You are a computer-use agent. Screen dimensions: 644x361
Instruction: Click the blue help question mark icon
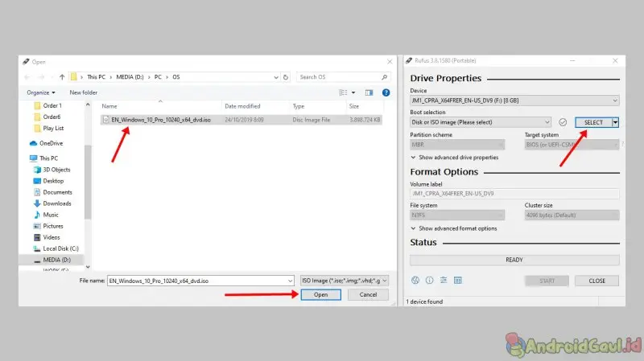[x=386, y=92]
